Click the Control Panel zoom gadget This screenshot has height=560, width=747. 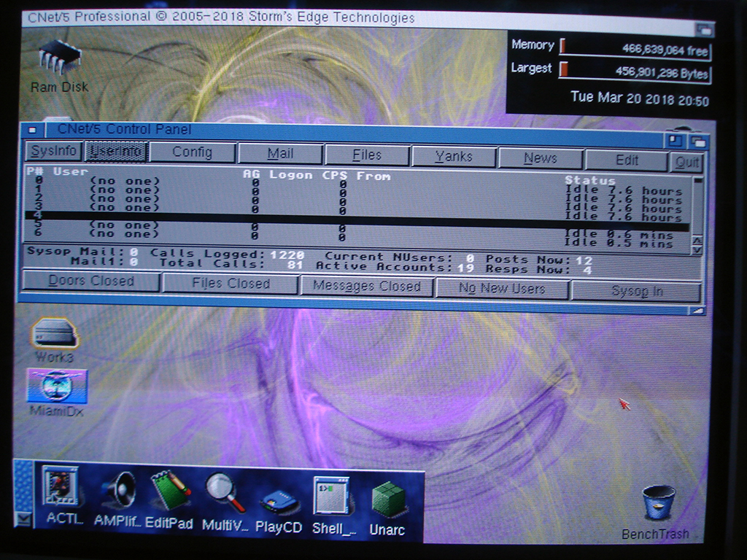pyautogui.click(x=676, y=141)
